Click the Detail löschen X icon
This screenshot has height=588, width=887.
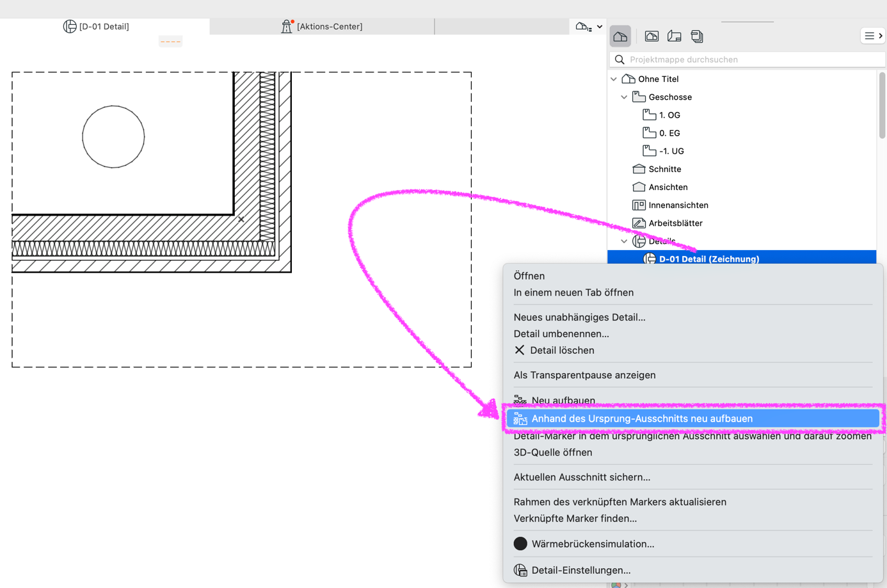pyautogui.click(x=520, y=350)
